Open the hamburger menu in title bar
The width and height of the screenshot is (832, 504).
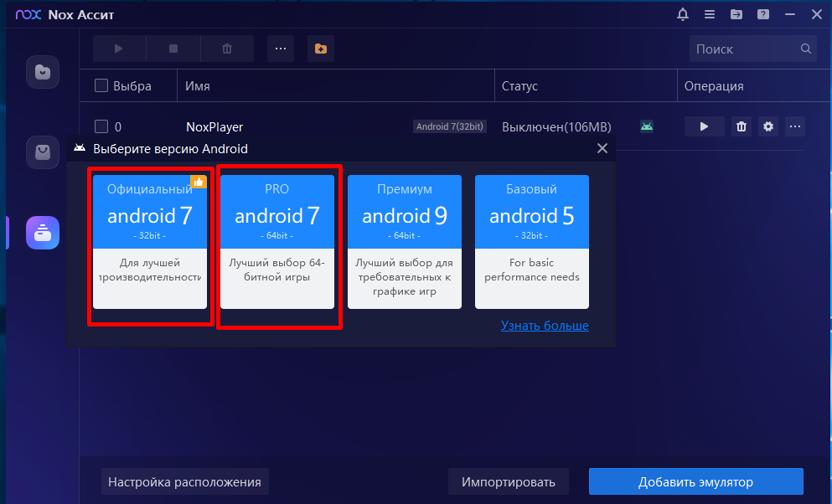pyautogui.click(x=710, y=14)
